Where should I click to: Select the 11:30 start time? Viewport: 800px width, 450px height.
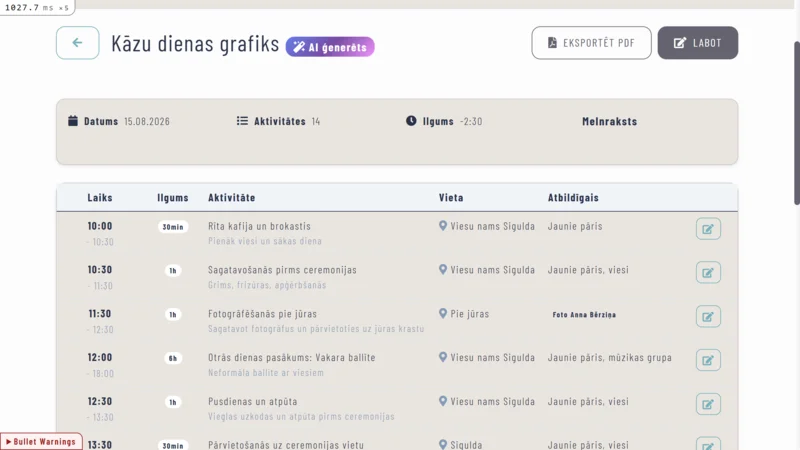point(99,314)
